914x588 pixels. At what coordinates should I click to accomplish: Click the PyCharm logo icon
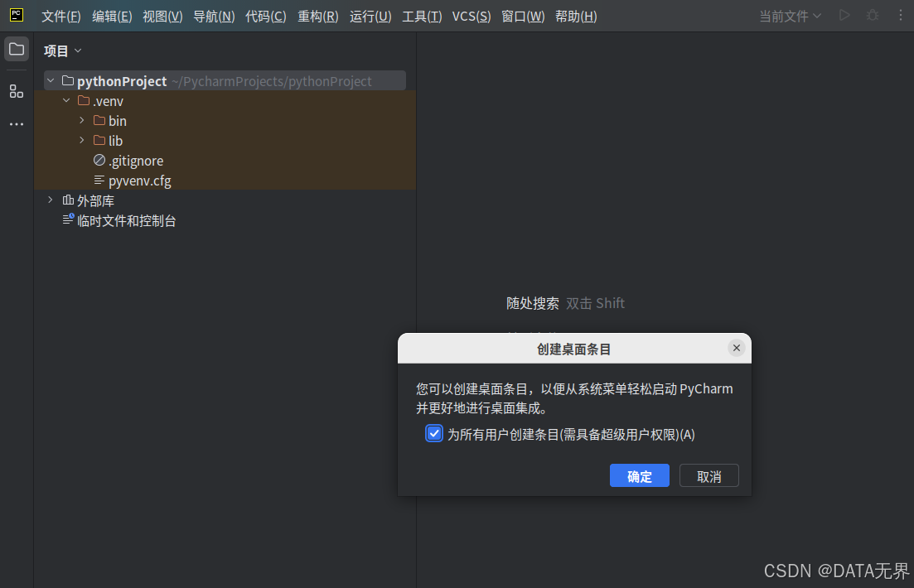(x=17, y=15)
